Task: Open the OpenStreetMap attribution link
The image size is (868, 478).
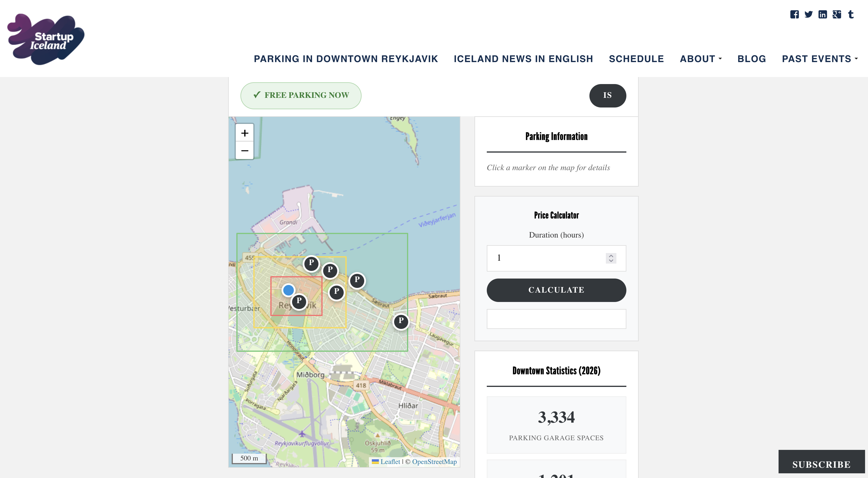Action: [x=434, y=462]
